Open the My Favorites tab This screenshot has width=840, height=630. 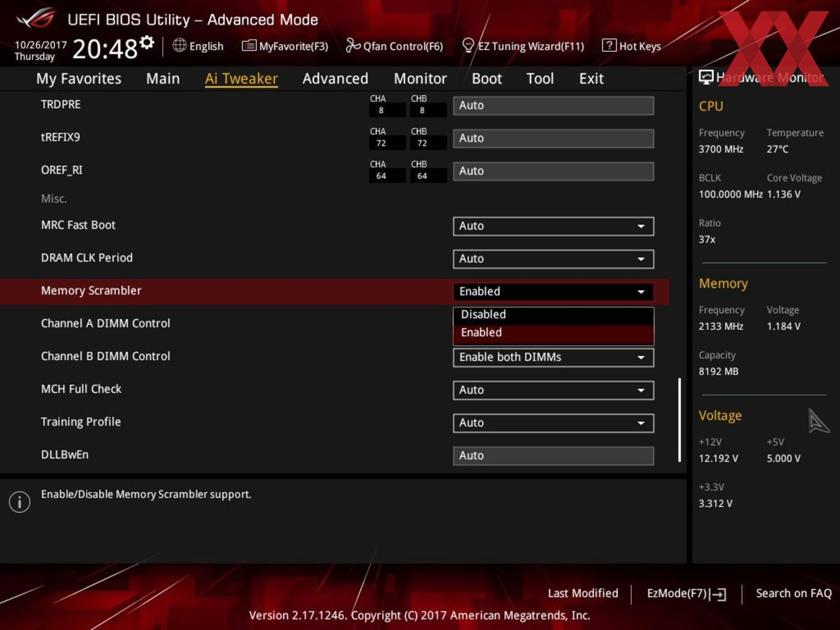tap(78, 78)
